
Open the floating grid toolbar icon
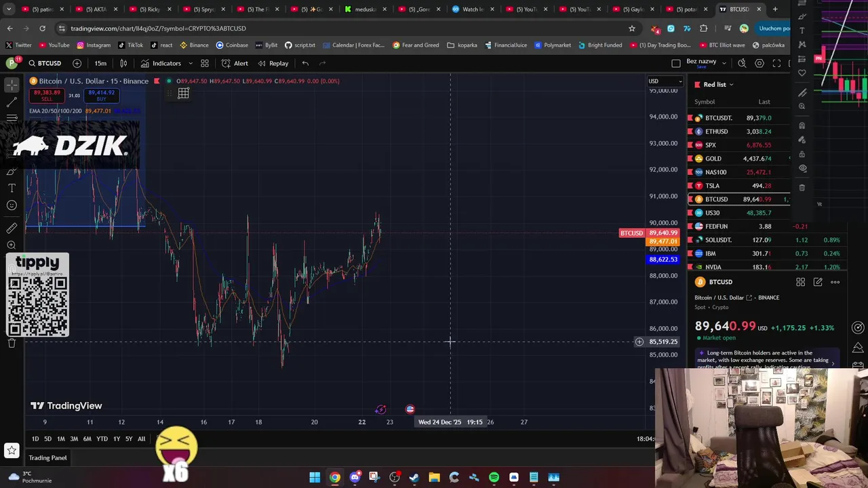pyautogui.click(x=183, y=94)
